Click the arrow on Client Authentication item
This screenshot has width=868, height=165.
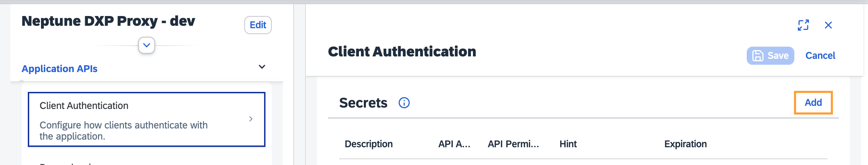click(x=251, y=119)
